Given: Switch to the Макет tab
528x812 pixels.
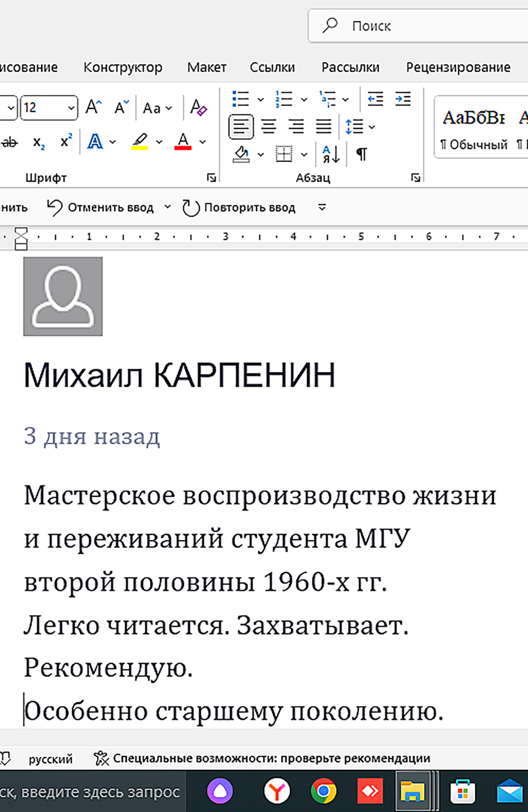Looking at the screenshot, I should click(x=207, y=67).
